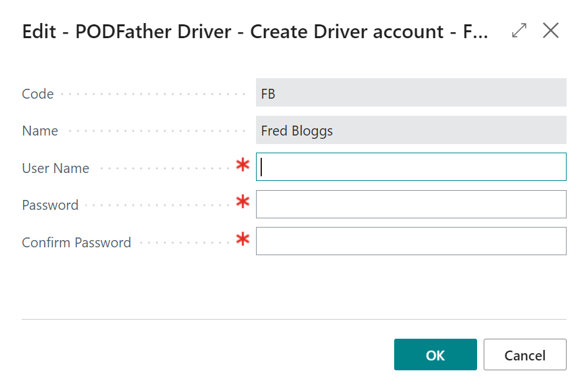Activate the Confirm Password input box
The height and width of the screenshot is (392, 587).
[x=411, y=241]
